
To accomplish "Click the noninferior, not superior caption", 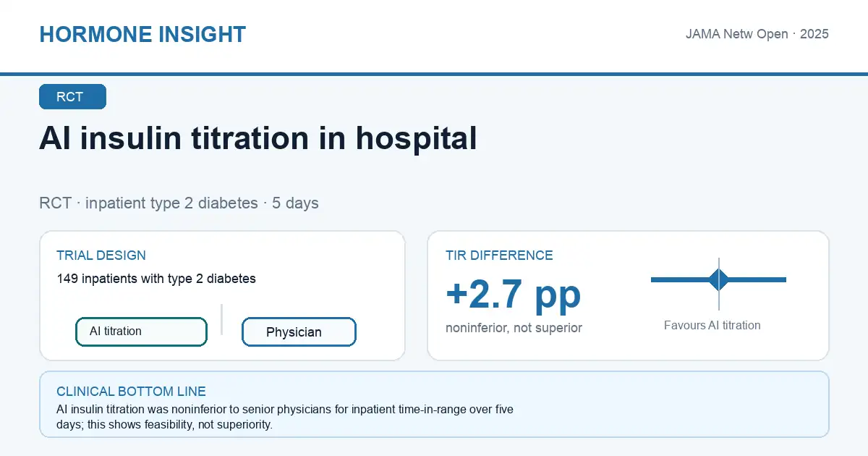I will (x=514, y=328).
